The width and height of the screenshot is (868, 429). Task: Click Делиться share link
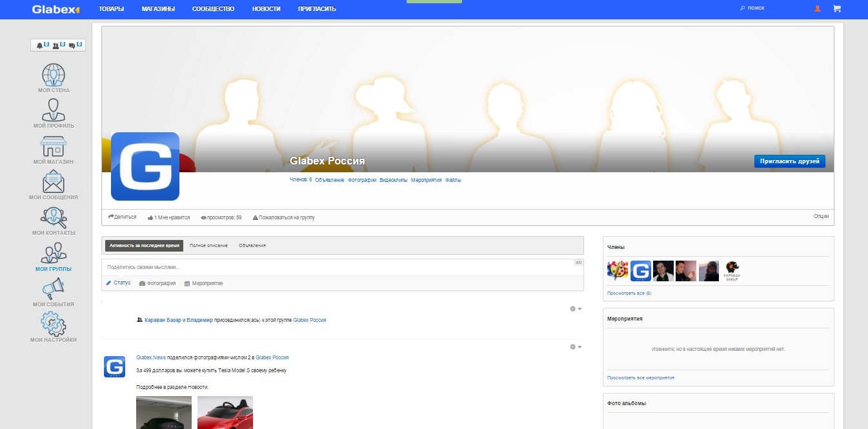[x=122, y=217]
